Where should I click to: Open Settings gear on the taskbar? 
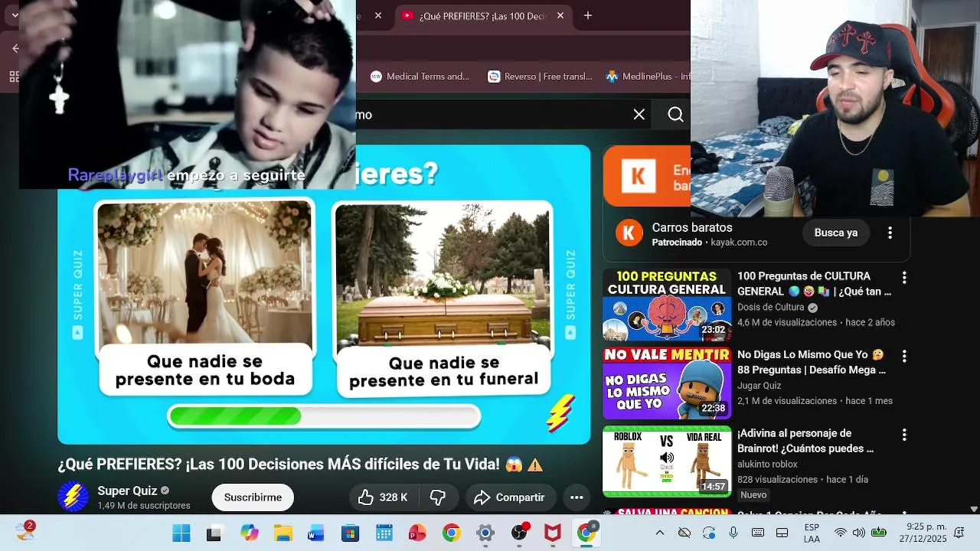tap(485, 533)
